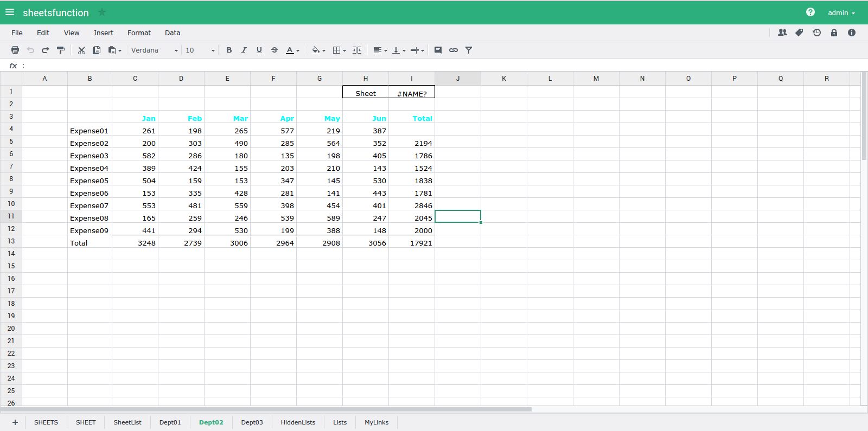Open the vertical align dropdown
The image size is (868, 431).
coord(399,50)
